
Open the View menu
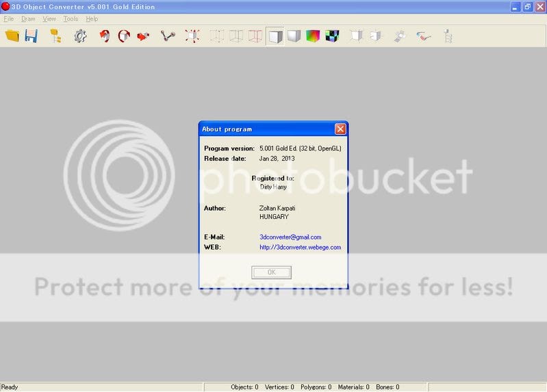point(49,19)
